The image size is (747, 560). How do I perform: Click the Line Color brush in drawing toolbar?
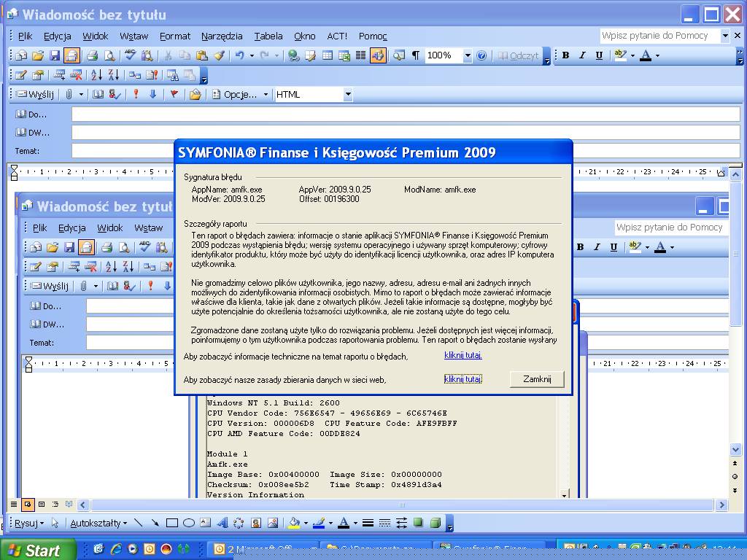320,524
